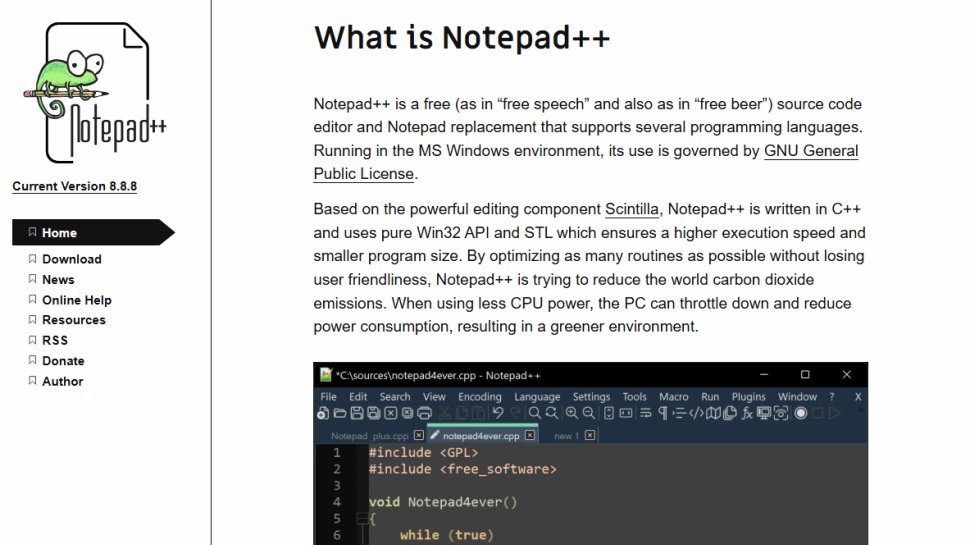970x545 pixels.
Task: Click the Open file folder toolbar icon
Action: (x=340, y=413)
